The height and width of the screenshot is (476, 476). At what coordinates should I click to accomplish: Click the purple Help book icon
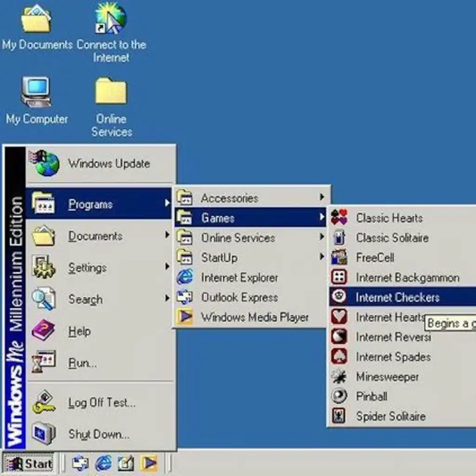[x=44, y=331]
